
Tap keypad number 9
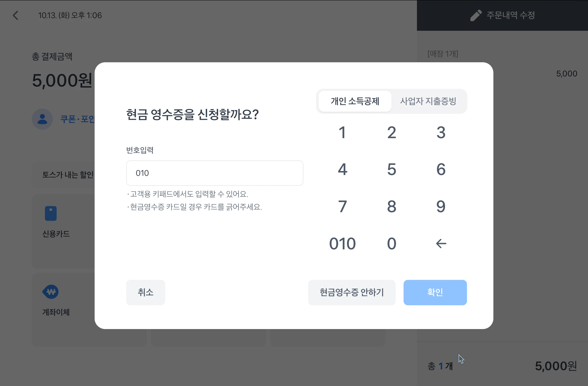441,206
